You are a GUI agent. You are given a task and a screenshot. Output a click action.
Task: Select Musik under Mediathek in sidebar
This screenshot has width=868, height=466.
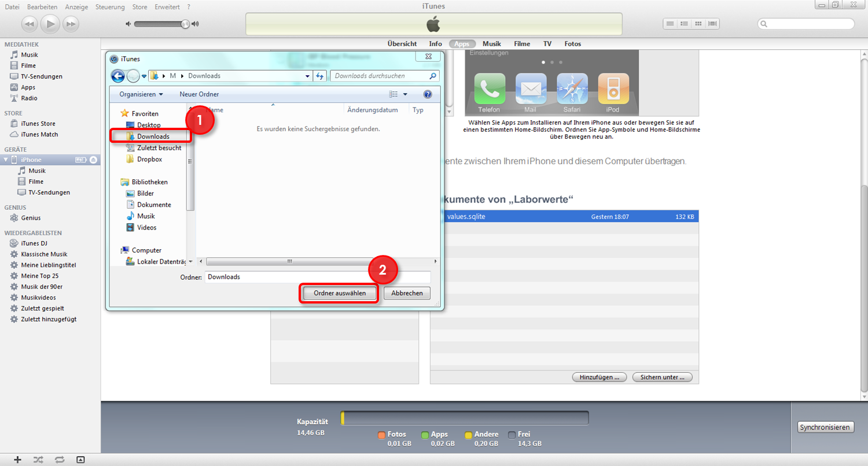point(30,55)
